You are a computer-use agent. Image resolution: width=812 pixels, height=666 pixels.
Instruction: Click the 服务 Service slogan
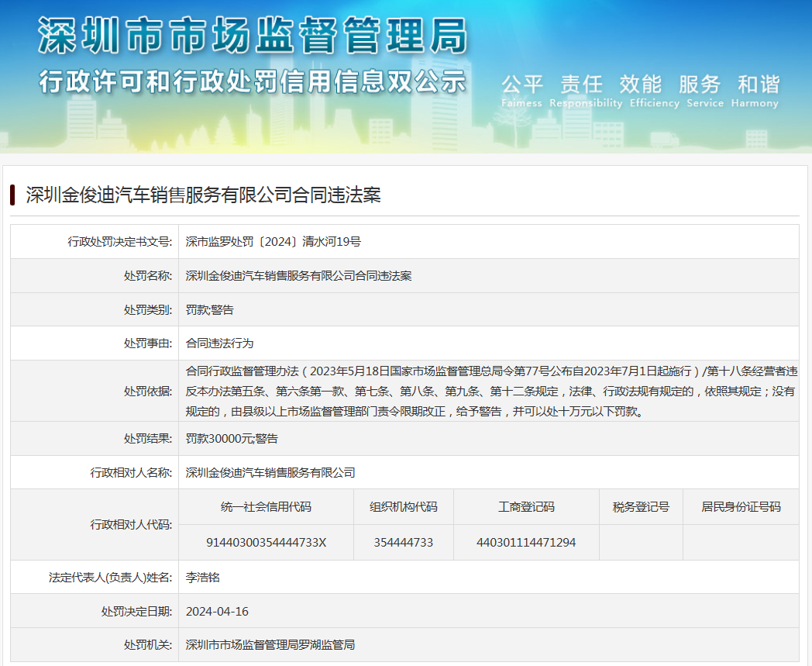point(705,91)
